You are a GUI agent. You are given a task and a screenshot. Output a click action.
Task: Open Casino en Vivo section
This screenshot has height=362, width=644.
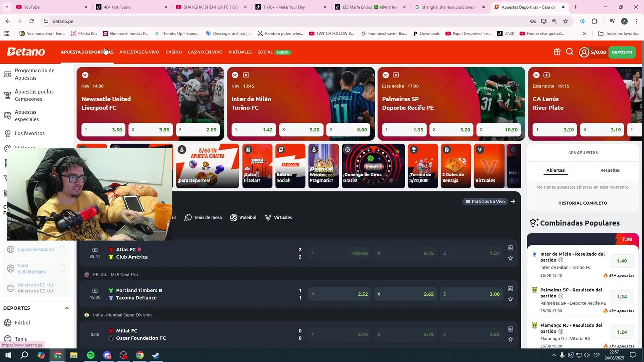(205, 52)
